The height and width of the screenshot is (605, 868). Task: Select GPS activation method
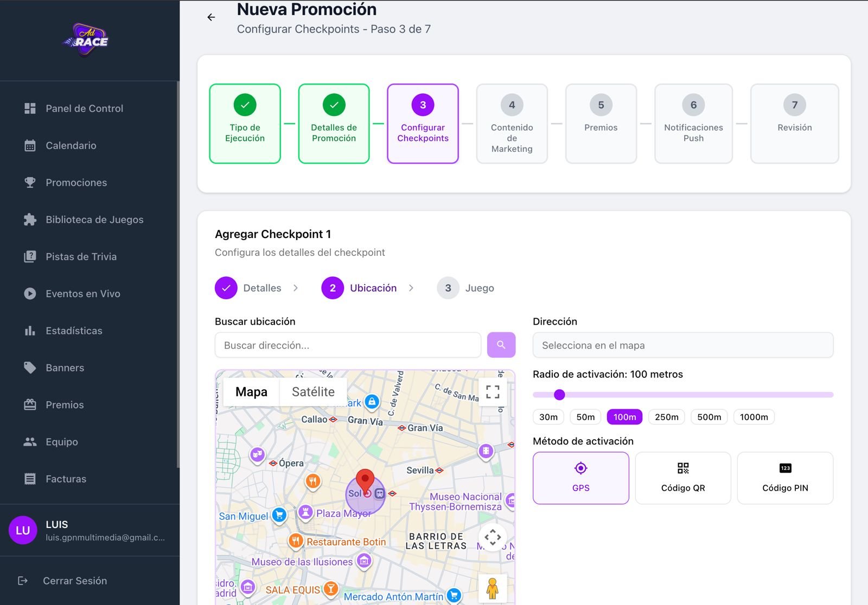pos(580,478)
